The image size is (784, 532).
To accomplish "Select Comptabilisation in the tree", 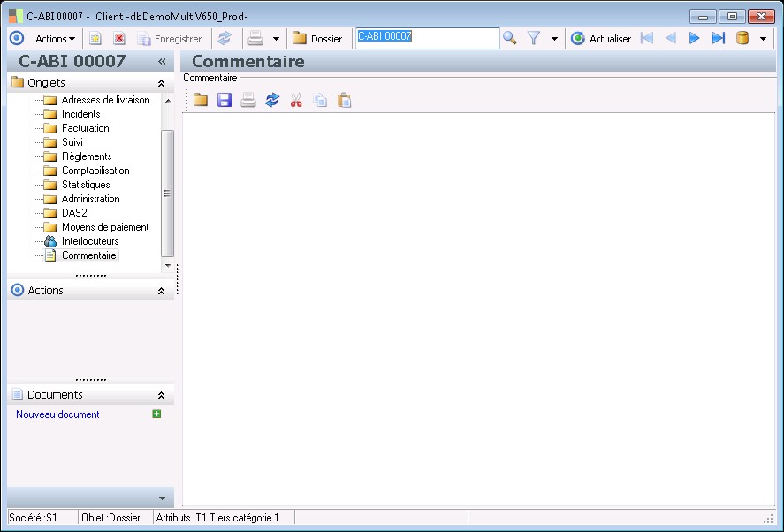I will (95, 171).
